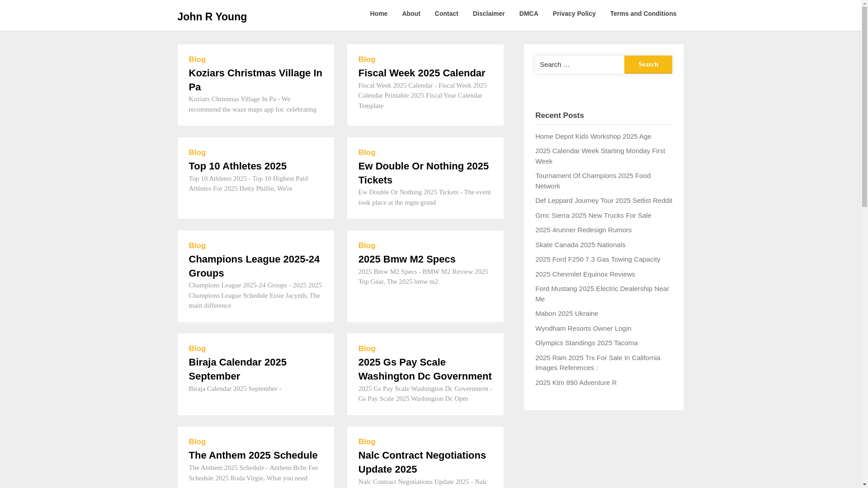Open Olympics Standings 2025 Tacoma link
Viewport: 868px width, 488px height.
point(586,343)
